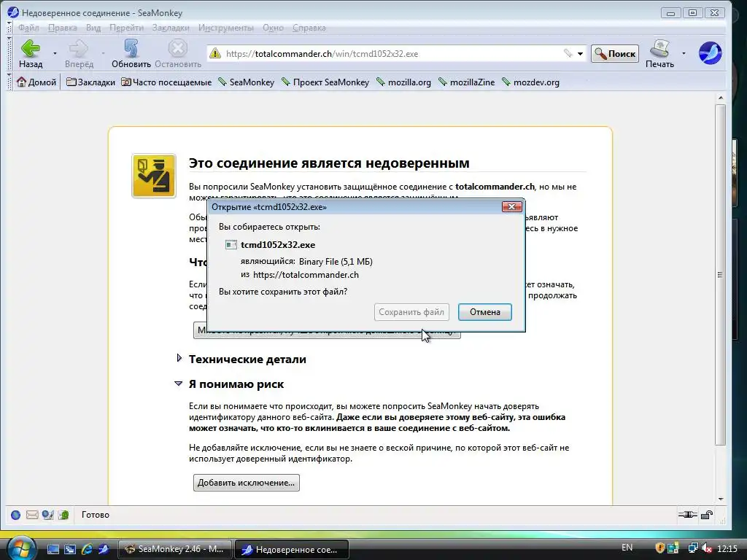Click the vertical scrollbar thumb
Viewport: 747px width, 560px height.
[x=720, y=275]
